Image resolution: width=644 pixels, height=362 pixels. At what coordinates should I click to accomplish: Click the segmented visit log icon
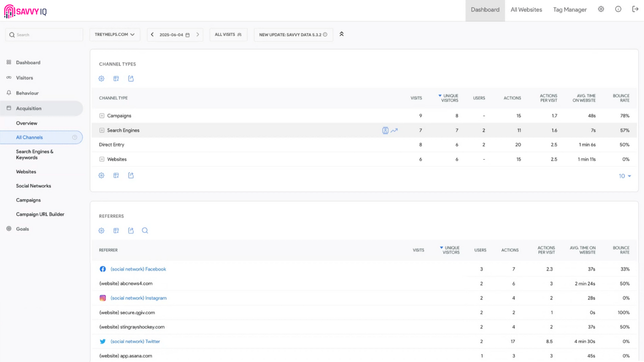pyautogui.click(x=385, y=130)
